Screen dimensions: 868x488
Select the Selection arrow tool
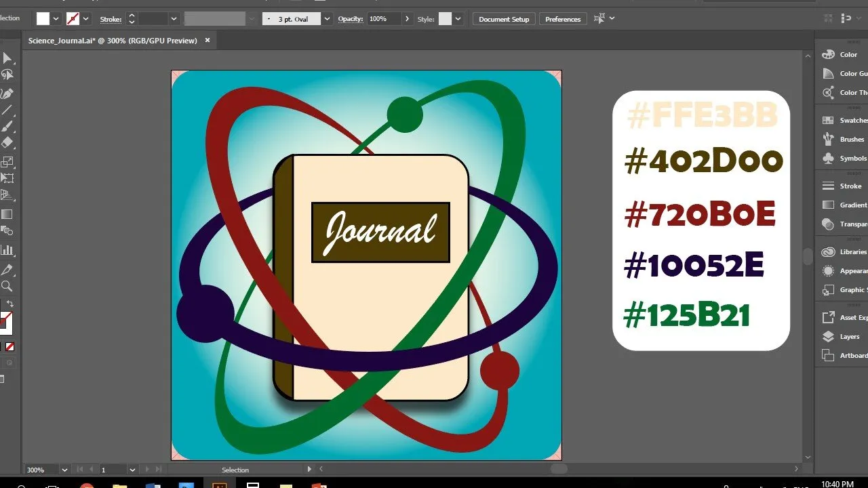tap(7, 59)
